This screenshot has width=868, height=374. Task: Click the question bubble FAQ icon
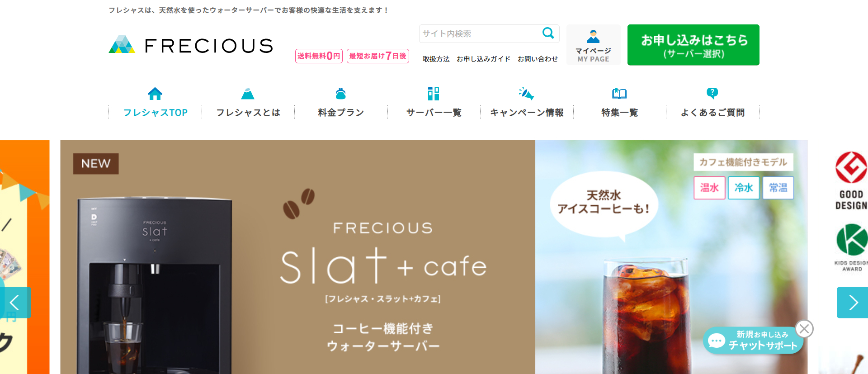pyautogui.click(x=712, y=93)
